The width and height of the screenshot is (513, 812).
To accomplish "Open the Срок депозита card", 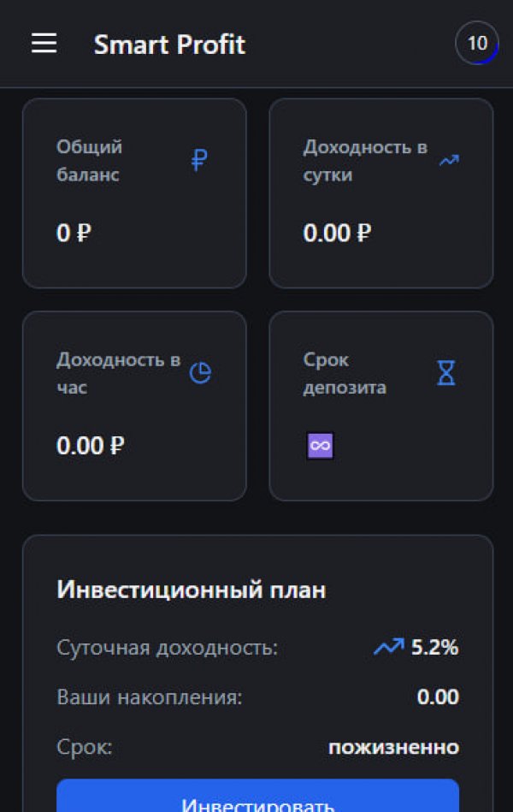I will [380, 406].
